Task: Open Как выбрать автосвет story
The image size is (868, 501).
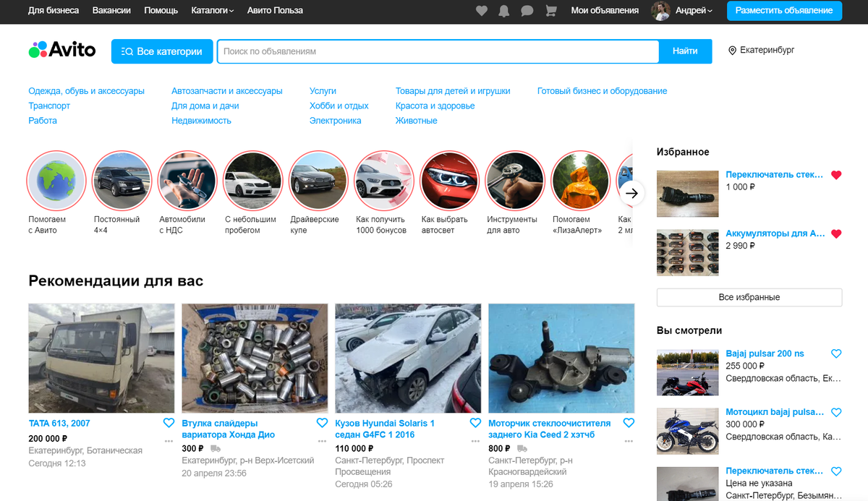Action: click(x=449, y=181)
